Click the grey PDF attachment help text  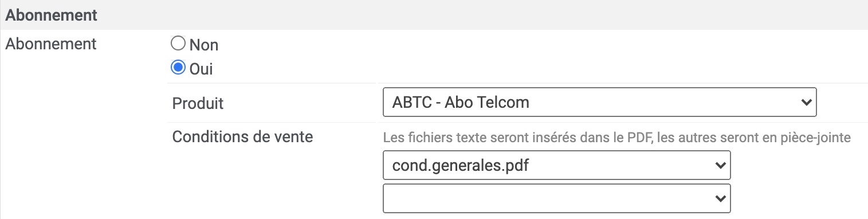click(617, 138)
